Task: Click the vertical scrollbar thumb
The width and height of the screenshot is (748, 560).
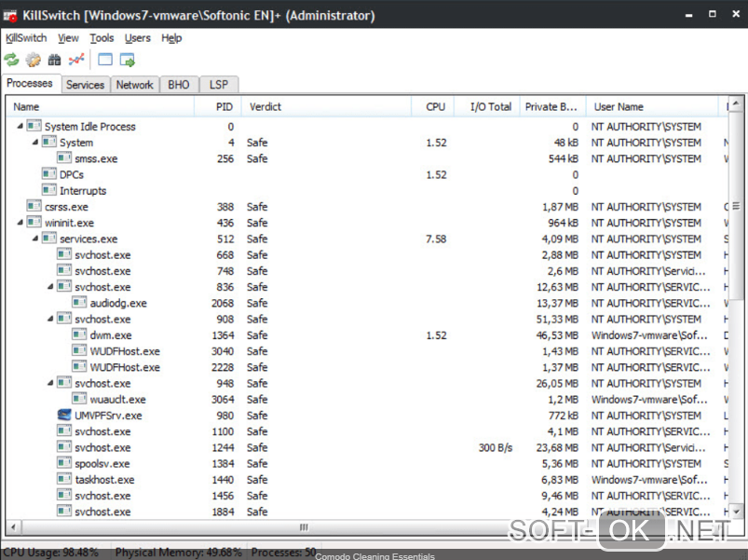Action: 736,206
